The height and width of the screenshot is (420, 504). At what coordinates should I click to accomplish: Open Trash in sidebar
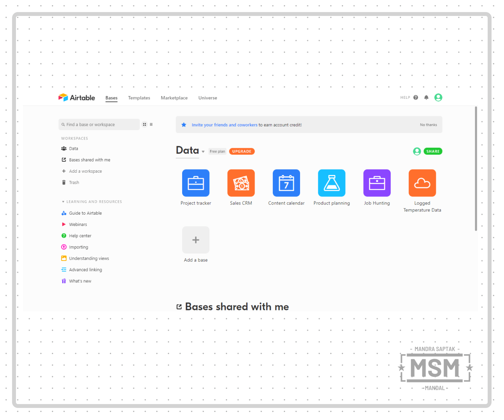(74, 182)
